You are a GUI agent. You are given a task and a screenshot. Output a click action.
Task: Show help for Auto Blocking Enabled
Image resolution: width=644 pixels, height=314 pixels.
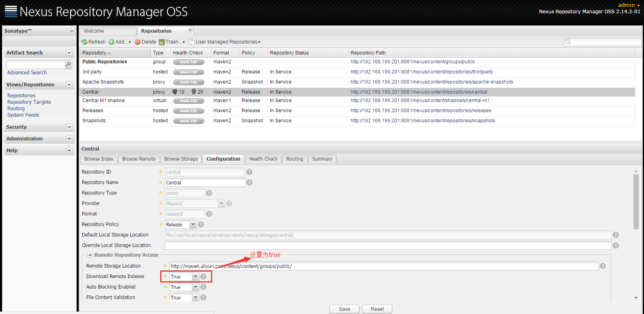pyautogui.click(x=203, y=287)
